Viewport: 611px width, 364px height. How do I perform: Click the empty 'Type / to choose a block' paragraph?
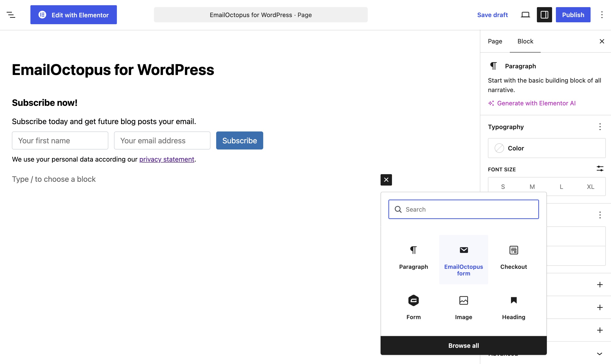click(53, 179)
